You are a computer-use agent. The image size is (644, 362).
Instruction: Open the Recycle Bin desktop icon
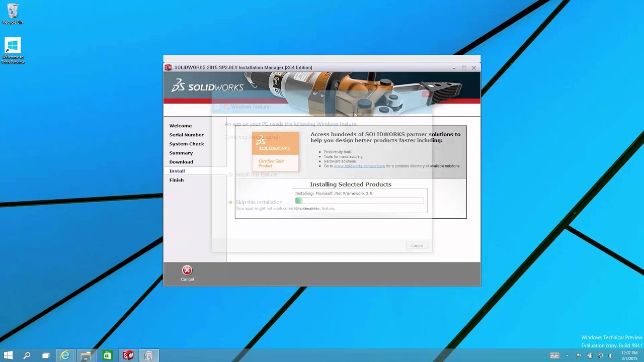coord(13,14)
